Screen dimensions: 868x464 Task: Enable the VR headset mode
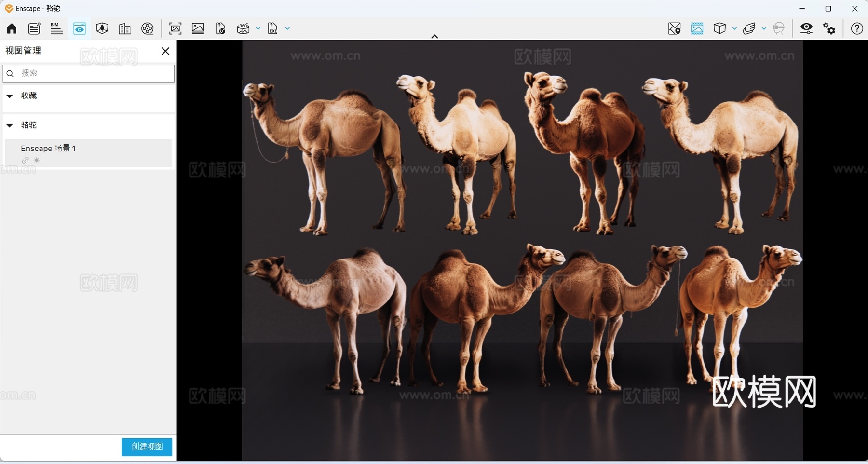tap(778, 28)
